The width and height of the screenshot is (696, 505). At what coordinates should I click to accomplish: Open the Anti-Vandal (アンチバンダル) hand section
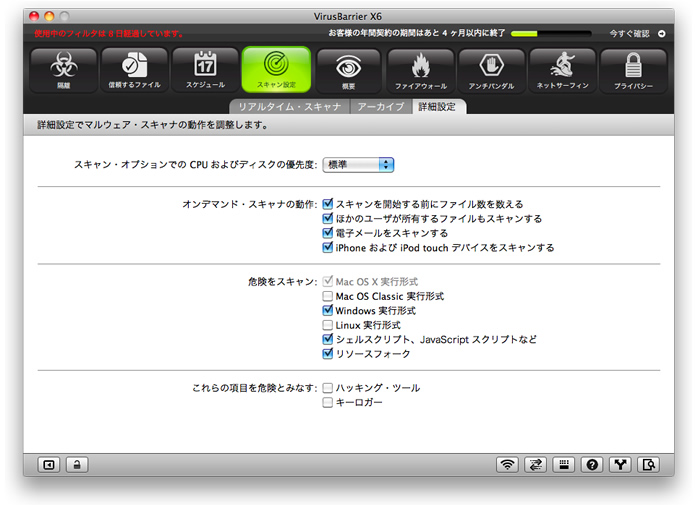(491, 70)
